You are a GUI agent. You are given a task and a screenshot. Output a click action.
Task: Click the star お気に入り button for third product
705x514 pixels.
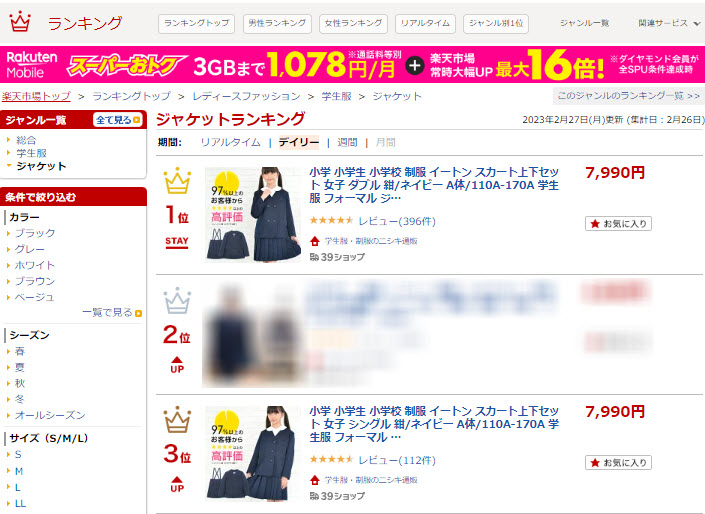[x=618, y=462]
